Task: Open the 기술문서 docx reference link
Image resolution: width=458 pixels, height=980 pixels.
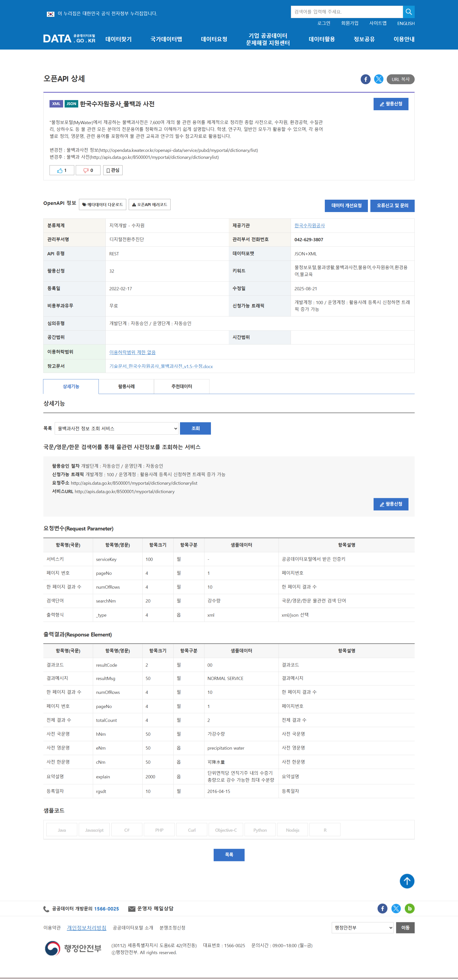Action: (x=161, y=366)
